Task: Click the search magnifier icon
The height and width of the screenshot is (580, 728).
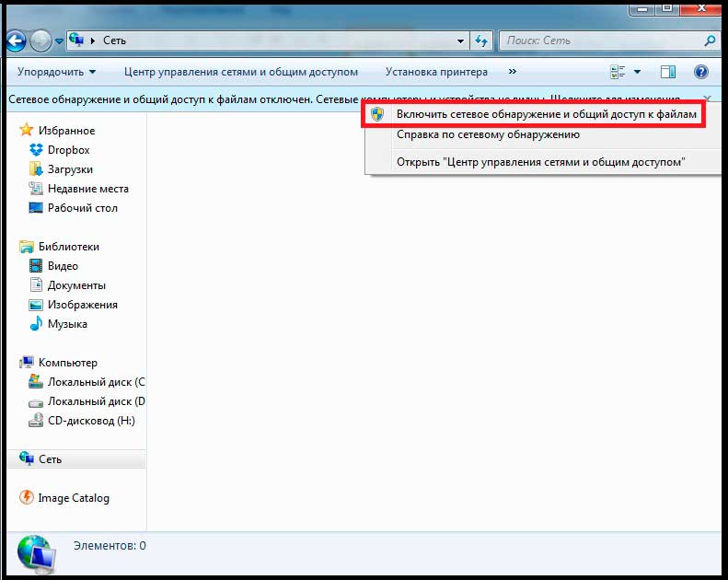Action: click(710, 41)
